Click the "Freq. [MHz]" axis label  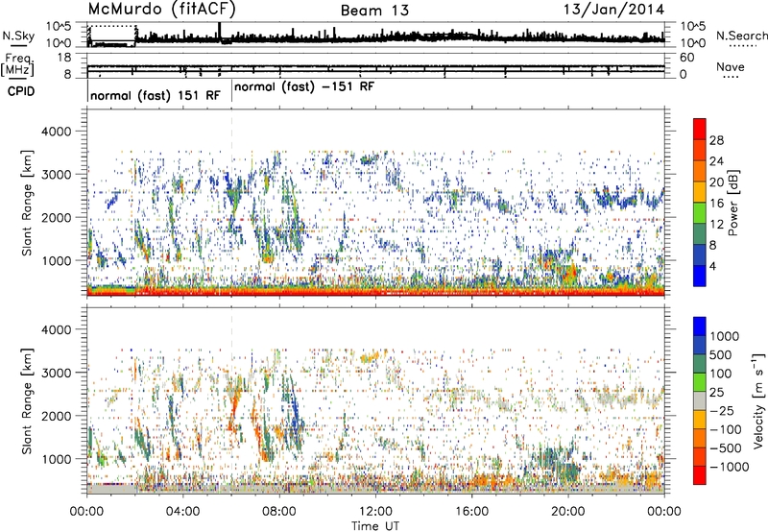click(17, 64)
